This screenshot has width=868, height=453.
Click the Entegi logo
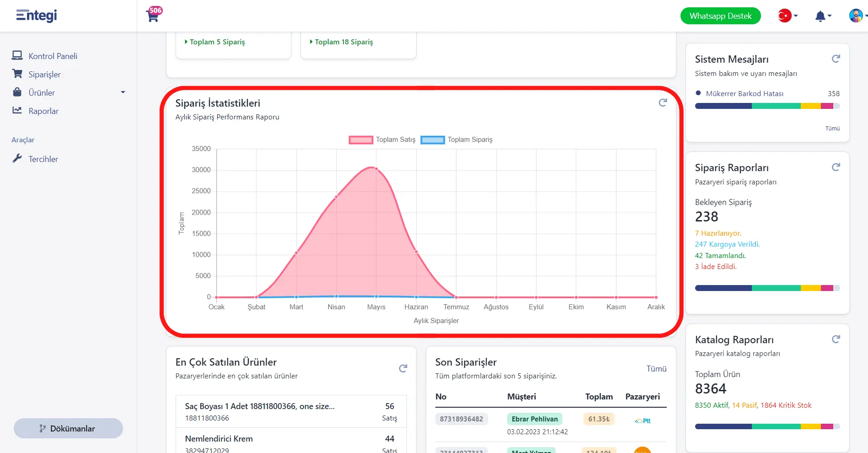click(37, 16)
